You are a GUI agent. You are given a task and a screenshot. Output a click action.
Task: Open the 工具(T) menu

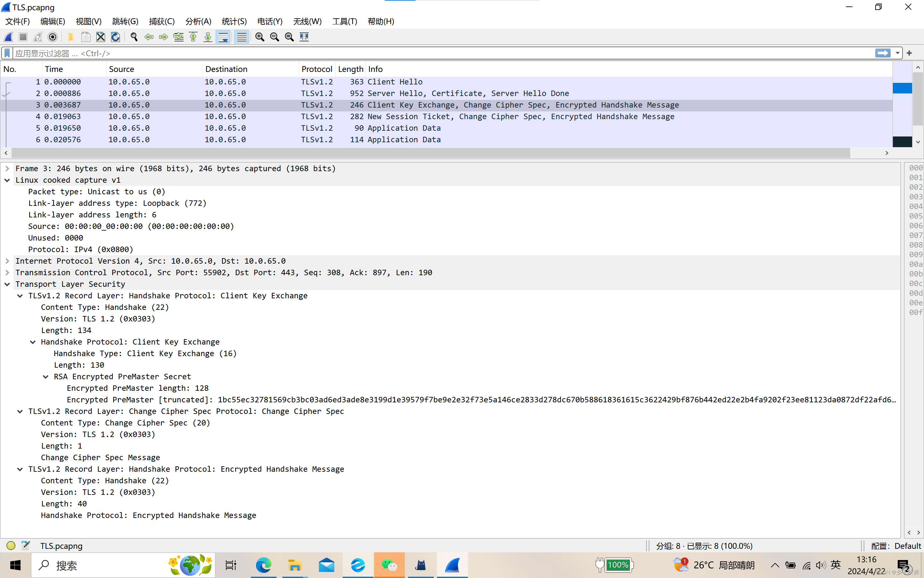tap(344, 22)
